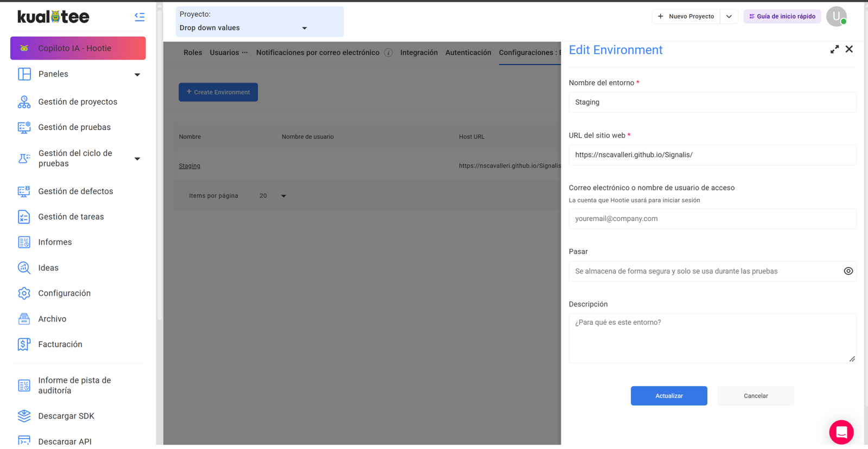The height and width of the screenshot is (449, 868).
Task: Select the Gestión de tareas icon
Action: pyautogui.click(x=24, y=217)
